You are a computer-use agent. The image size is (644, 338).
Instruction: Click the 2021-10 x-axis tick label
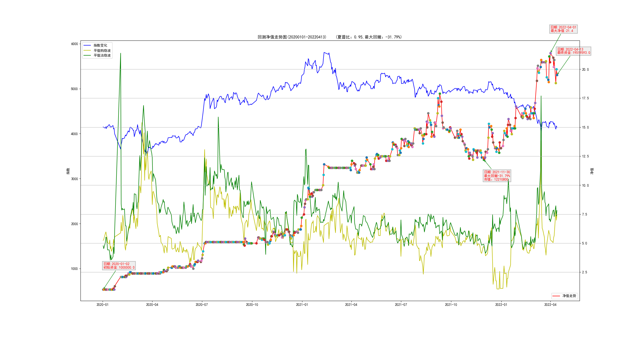(451, 305)
